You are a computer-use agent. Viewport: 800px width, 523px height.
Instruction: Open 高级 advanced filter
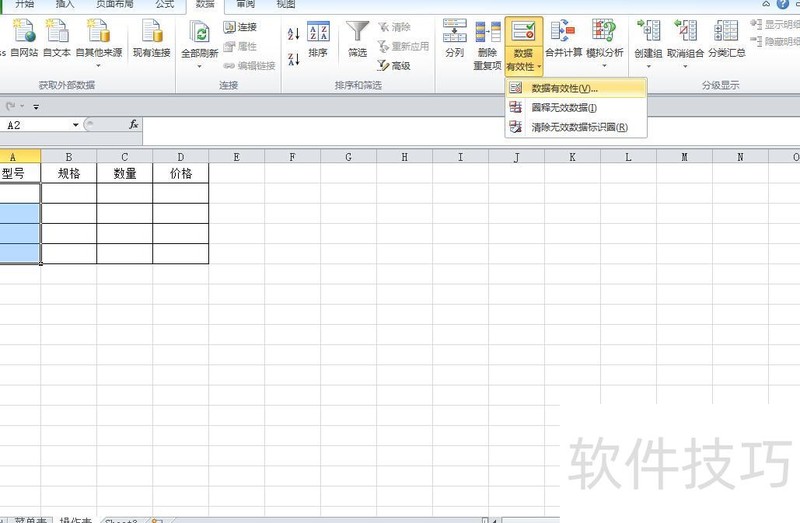pyautogui.click(x=394, y=66)
